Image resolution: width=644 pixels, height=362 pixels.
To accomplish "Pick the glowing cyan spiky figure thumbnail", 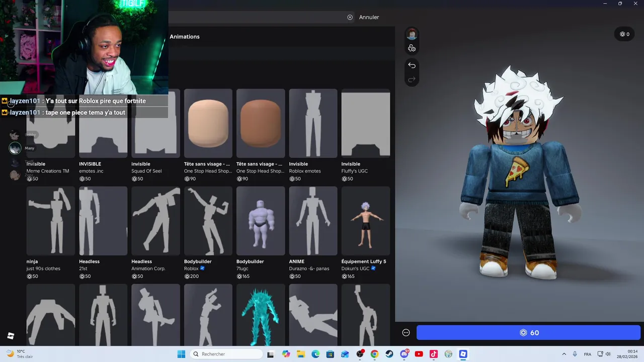I will coord(261,315).
